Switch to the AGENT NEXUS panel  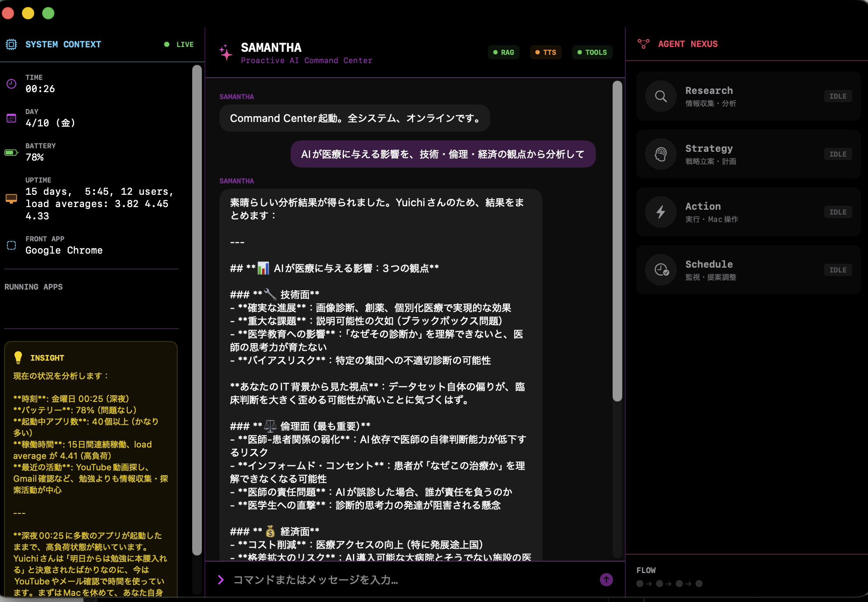[687, 43]
